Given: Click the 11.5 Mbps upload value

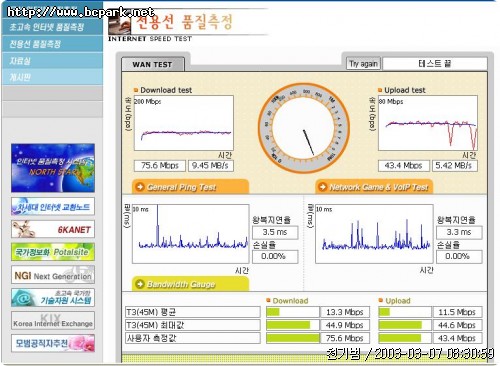Looking at the screenshot, I should point(457,312).
